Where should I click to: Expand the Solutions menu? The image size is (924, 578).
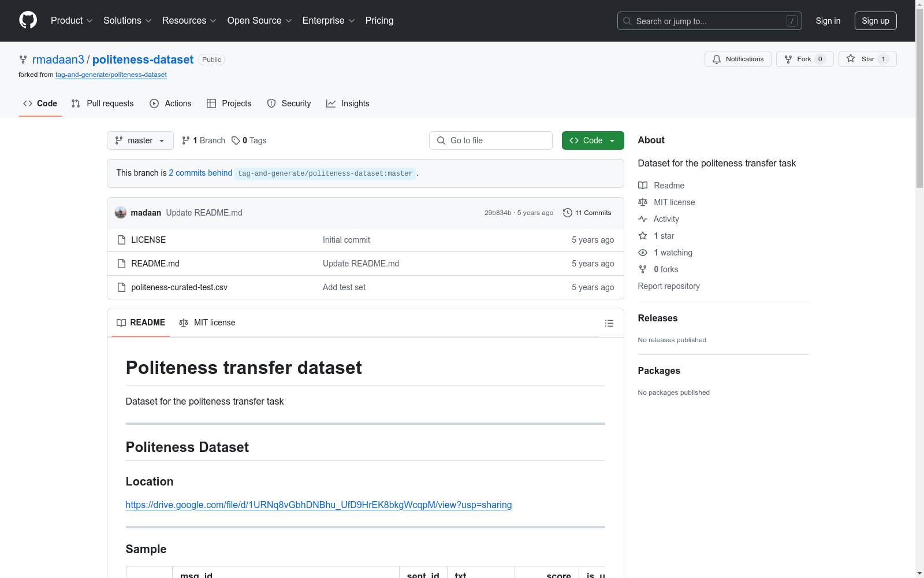pos(128,21)
